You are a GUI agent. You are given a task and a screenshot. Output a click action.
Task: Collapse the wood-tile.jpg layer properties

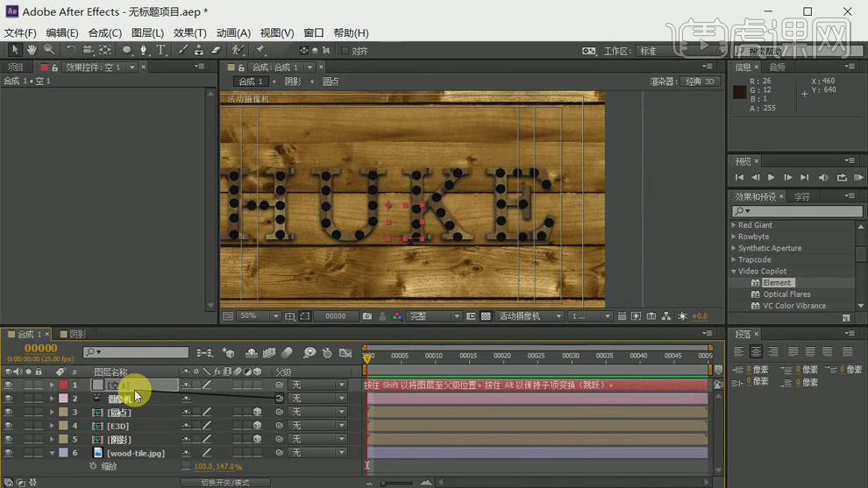52,453
